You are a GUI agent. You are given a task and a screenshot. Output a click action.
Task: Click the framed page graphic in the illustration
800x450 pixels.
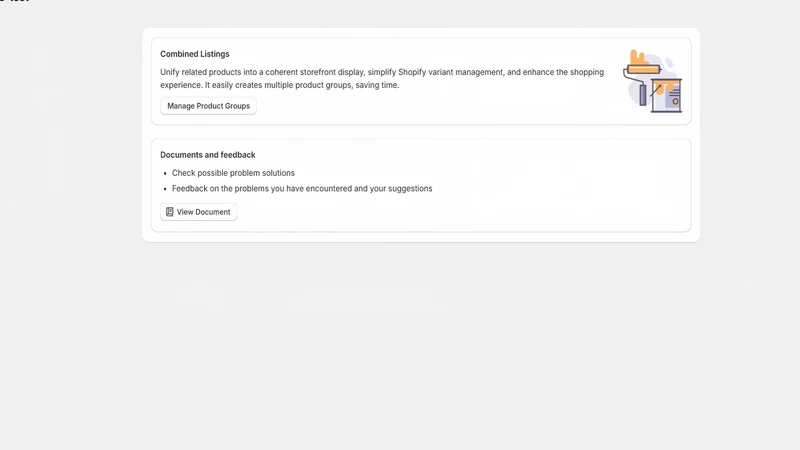pos(666,95)
